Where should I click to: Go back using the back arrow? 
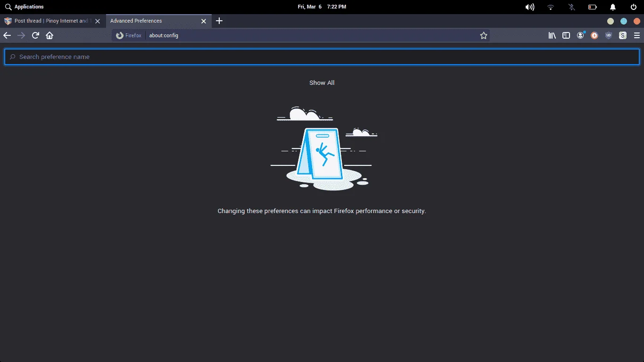click(7, 35)
